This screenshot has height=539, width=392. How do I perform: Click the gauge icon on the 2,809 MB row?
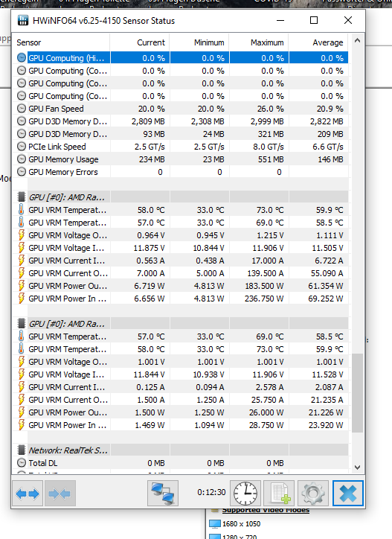pos(22,121)
